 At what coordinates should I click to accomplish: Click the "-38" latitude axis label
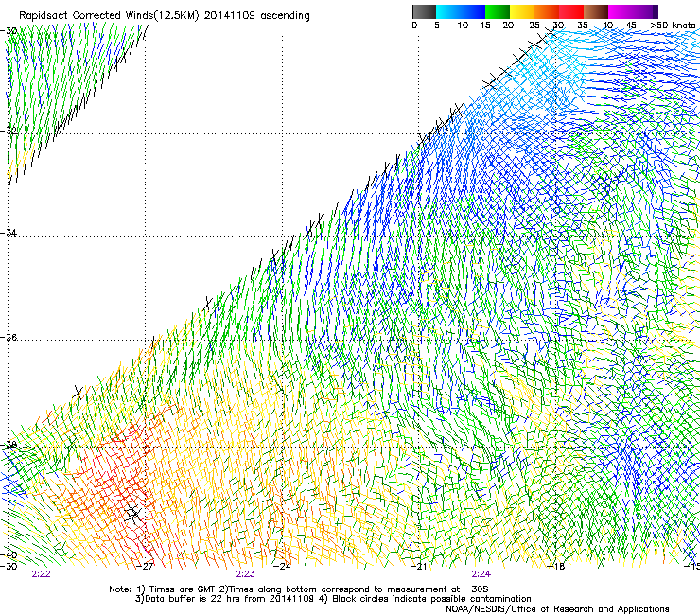(9, 445)
